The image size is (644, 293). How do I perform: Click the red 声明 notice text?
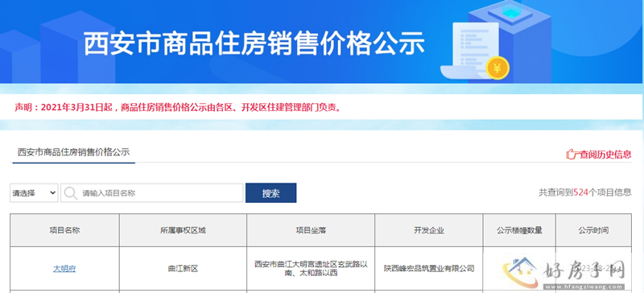[178, 108]
